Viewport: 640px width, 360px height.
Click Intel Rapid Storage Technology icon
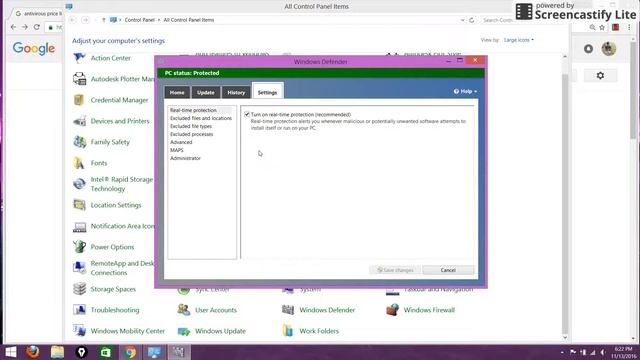[79, 184]
